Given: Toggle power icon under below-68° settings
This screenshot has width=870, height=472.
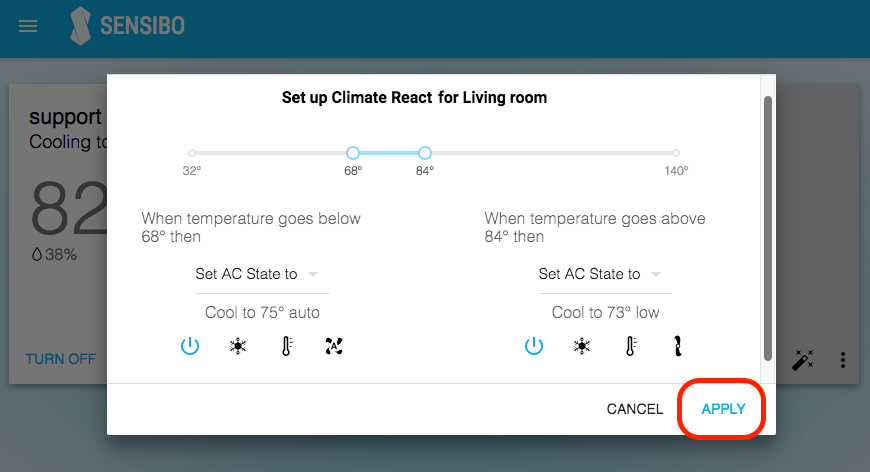Looking at the screenshot, I should click(x=190, y=346).
